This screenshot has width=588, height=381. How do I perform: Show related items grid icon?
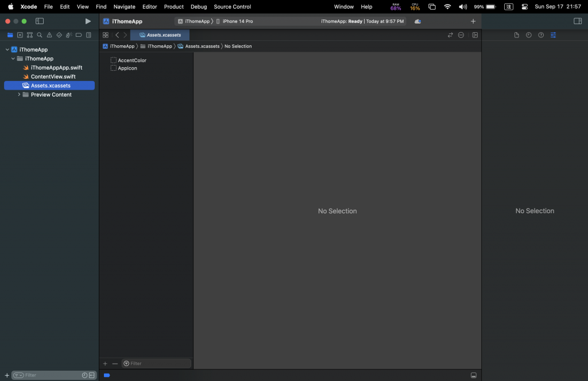[106, 35]
